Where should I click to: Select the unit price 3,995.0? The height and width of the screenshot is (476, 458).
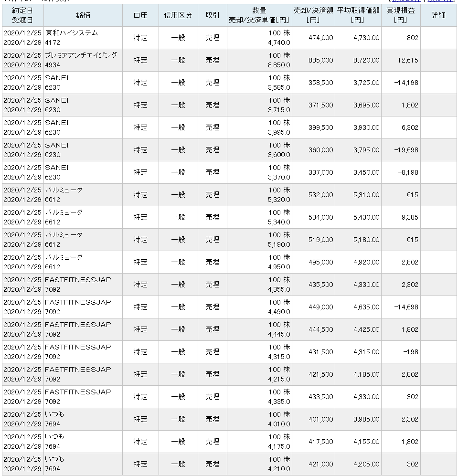[x=279, y=132]
